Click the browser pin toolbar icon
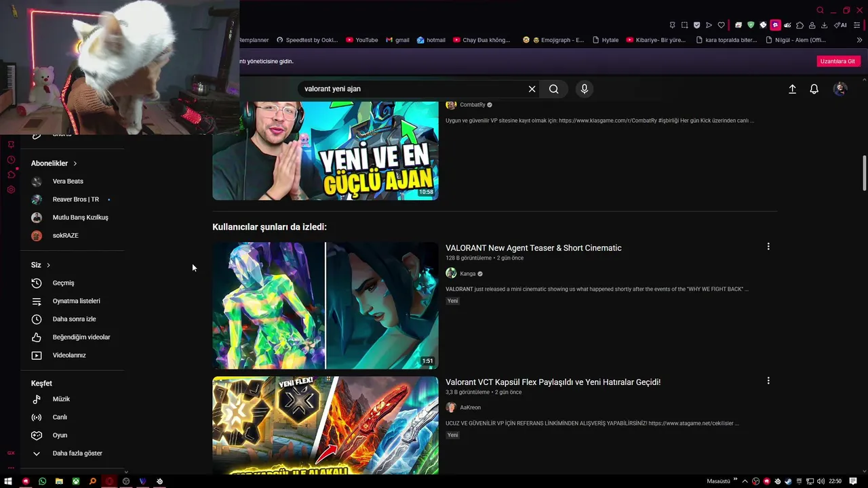Image resolution: width=868 pixels, height=488 pixels. 672,25
